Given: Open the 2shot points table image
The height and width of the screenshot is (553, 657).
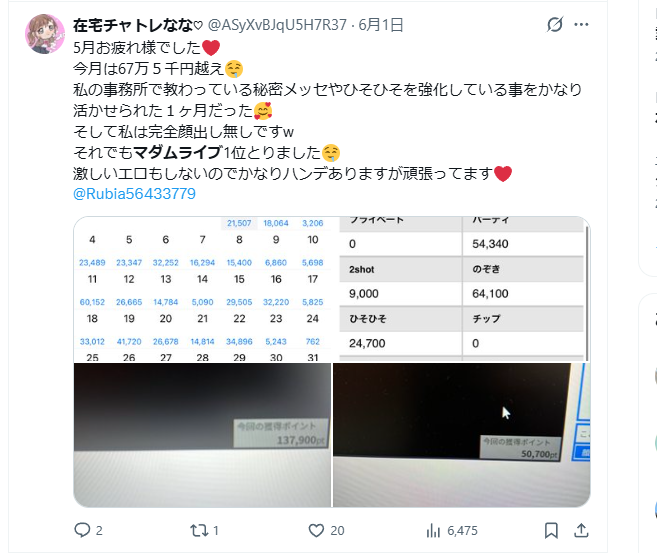Looking at the screenshot, I should pos(462,289).
